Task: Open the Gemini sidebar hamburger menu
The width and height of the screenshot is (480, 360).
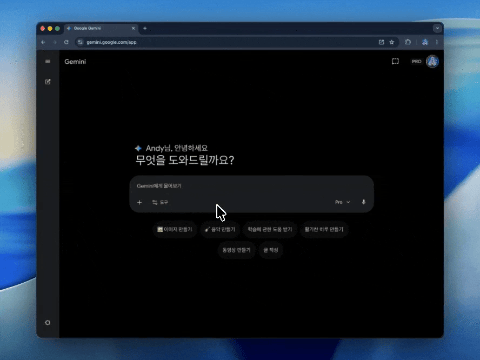Action: pos(48,61)
